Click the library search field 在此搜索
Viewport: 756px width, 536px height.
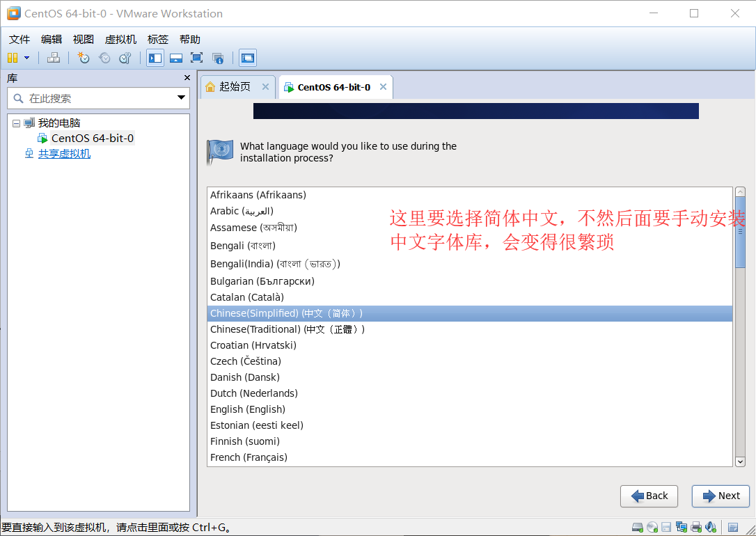click(98, 98)
